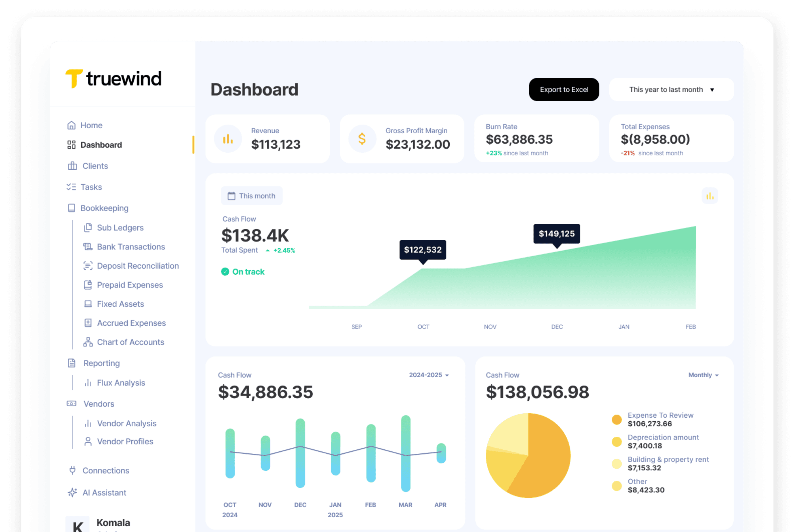Click the Bank Transactions icon

click(88, 247)
